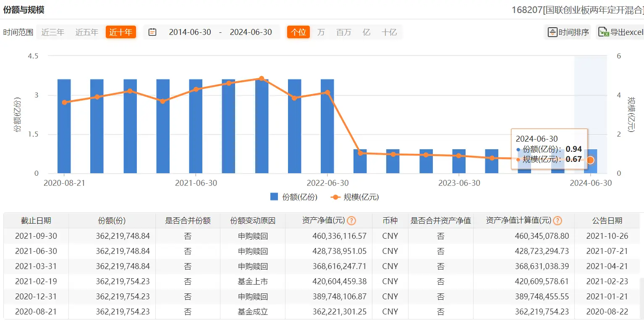Image resolution: width=644 pixels, height=322 pixels.
Task: Select the 近五年 time range
Action: (87, 32)
